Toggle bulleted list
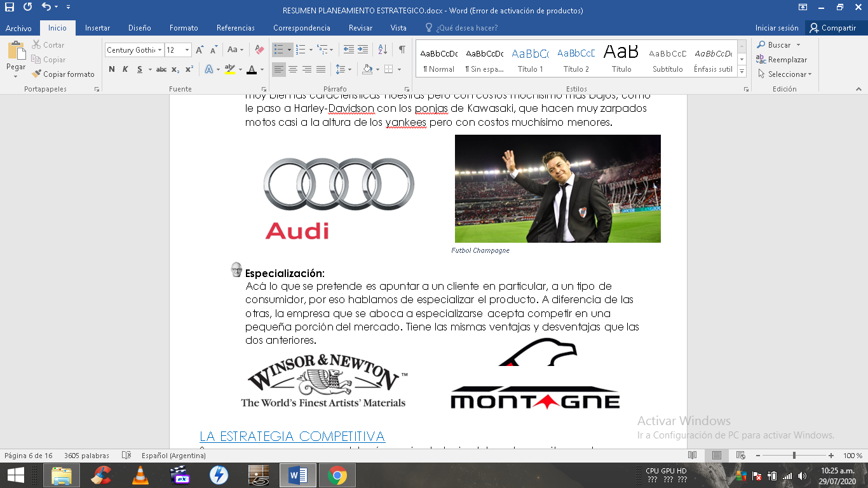868x488 pixels. [x=278, y=50]
